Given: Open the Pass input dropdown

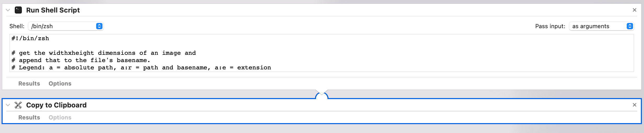Looking at the screenshot, I should (601, 26).
